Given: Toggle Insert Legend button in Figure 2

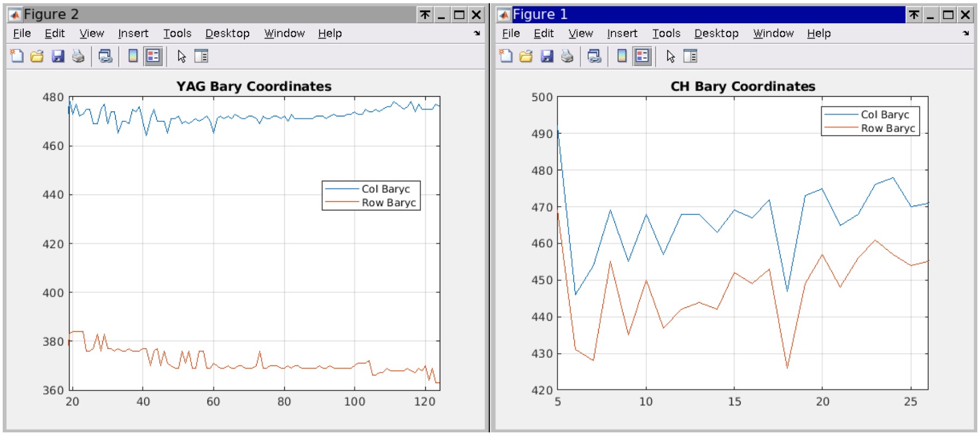Looking at the screenshot, I should click(x=153, y=56).
